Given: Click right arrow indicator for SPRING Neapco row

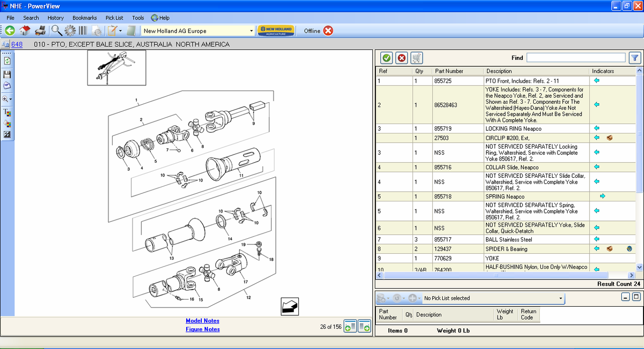Looking at the screenshot, I should (602, 196).
